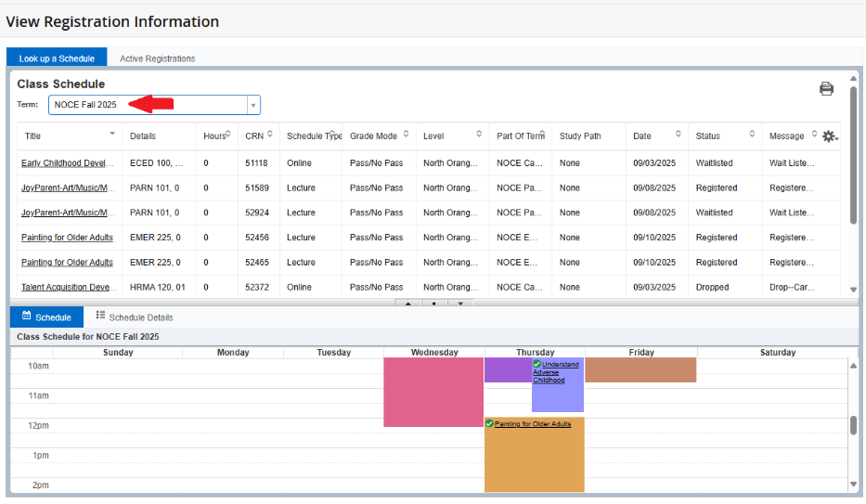Collapse panel with the up-arrow splitter button

(x=407, y=303)
